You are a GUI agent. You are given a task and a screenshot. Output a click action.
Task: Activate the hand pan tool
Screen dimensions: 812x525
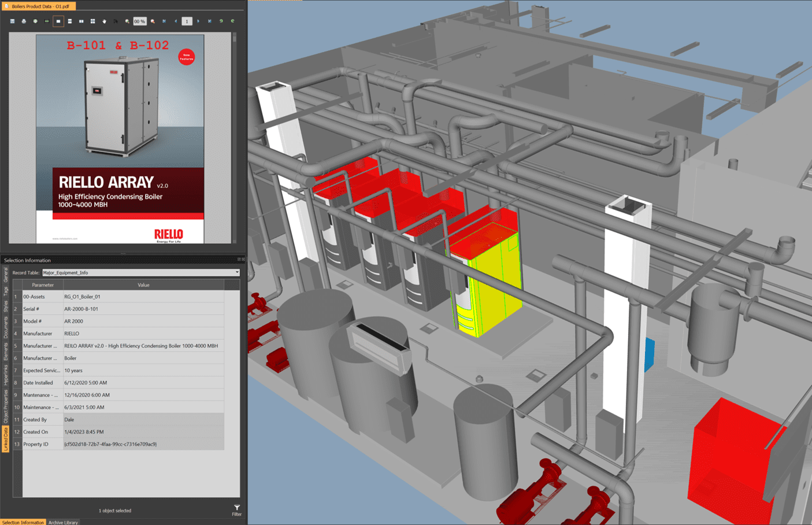click(x=105, y=21)
